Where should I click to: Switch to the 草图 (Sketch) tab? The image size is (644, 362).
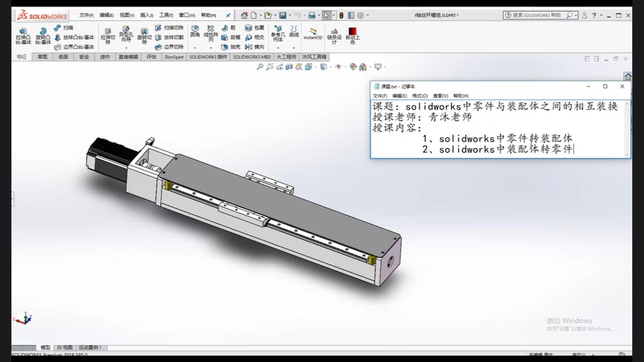(x=42, y=57)
